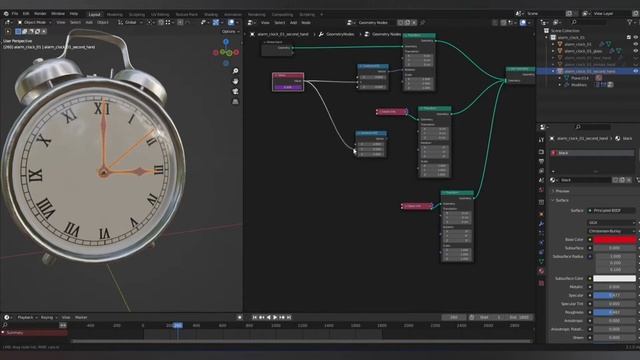Click the Blender logo icon in menu bar
This screenshot has height=360, width=640.
[x=6, y=14]
